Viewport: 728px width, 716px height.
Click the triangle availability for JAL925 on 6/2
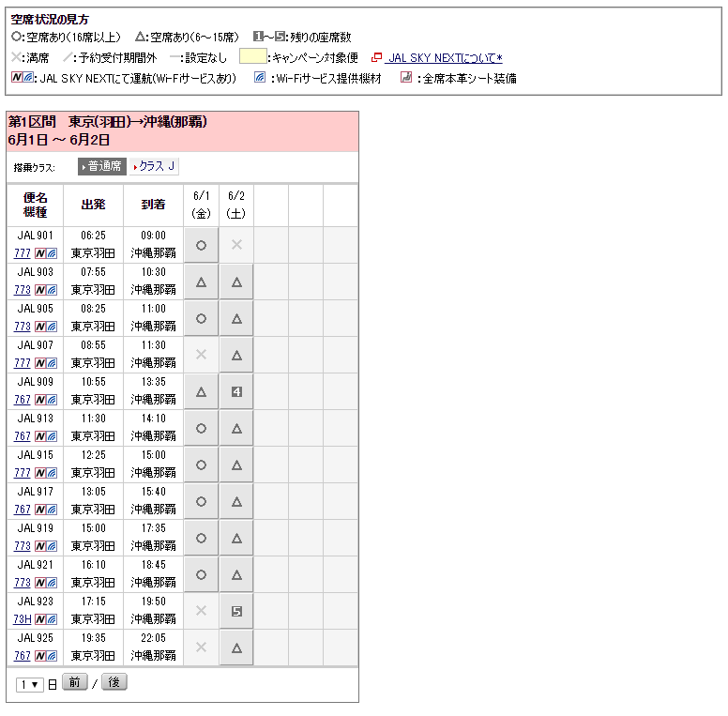pyautogui.click(x=236, y=647)
